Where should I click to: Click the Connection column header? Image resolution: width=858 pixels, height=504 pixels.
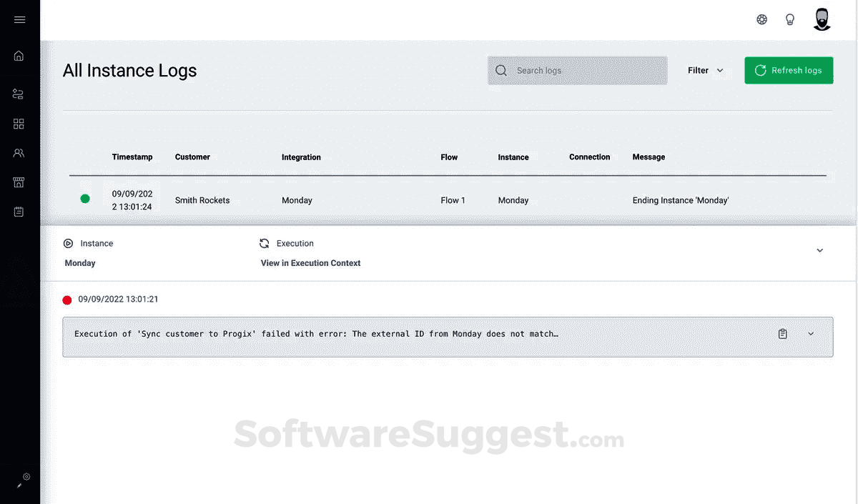(590, 157)
